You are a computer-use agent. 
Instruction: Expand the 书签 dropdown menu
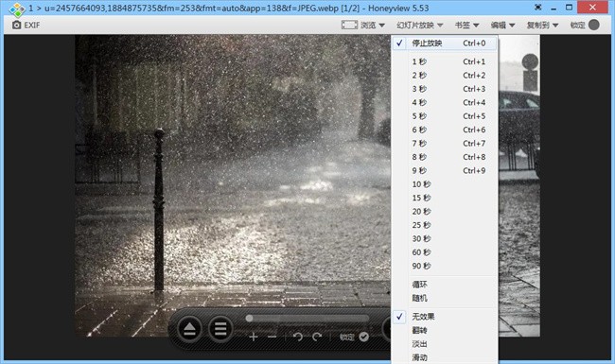[466, 26]
